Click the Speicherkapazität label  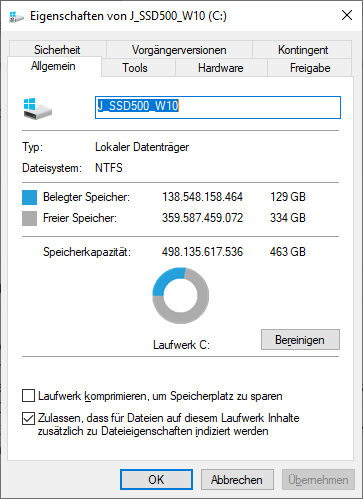click(87, 252)
